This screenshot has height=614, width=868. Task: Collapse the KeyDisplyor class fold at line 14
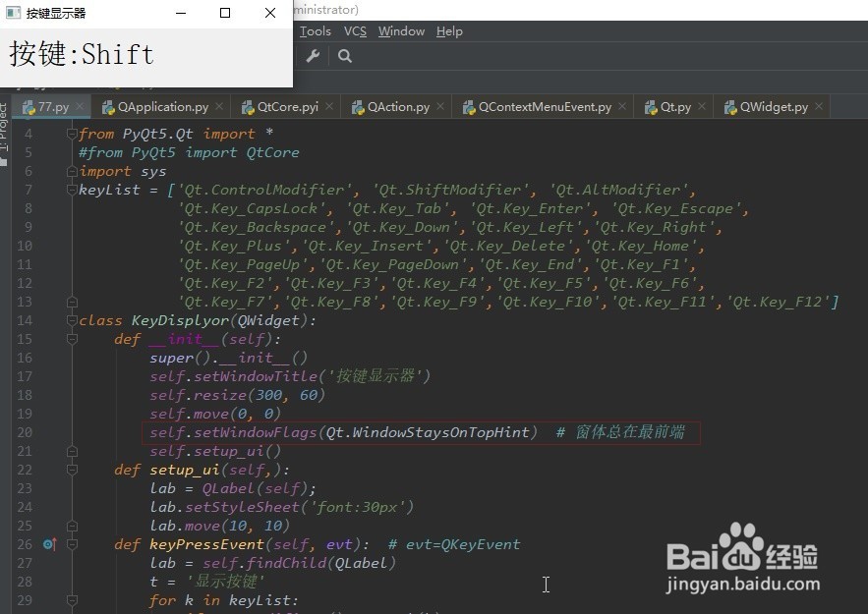click(x=72, y=320)
